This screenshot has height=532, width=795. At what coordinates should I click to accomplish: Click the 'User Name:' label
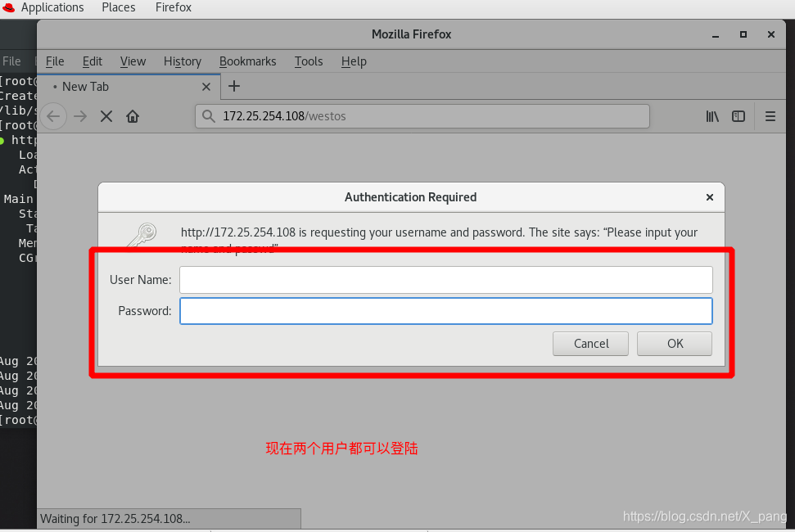[141, 280]
